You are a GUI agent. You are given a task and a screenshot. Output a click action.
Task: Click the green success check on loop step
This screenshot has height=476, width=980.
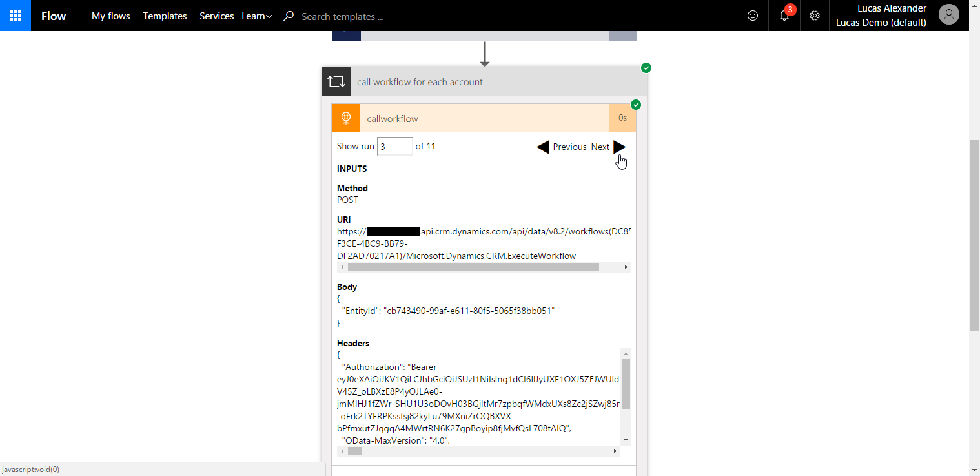pyautogui.click(x=646, y=68)
